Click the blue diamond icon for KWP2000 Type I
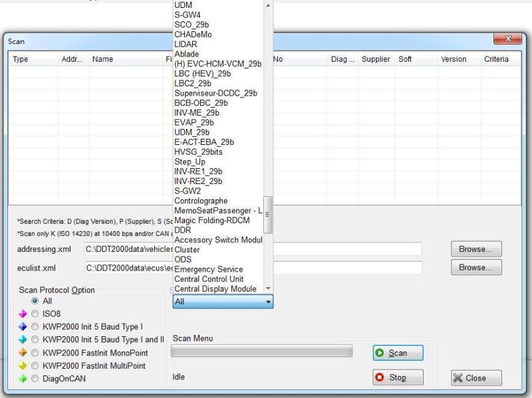This screenshot has width=532, height=398. pos(23,327)
